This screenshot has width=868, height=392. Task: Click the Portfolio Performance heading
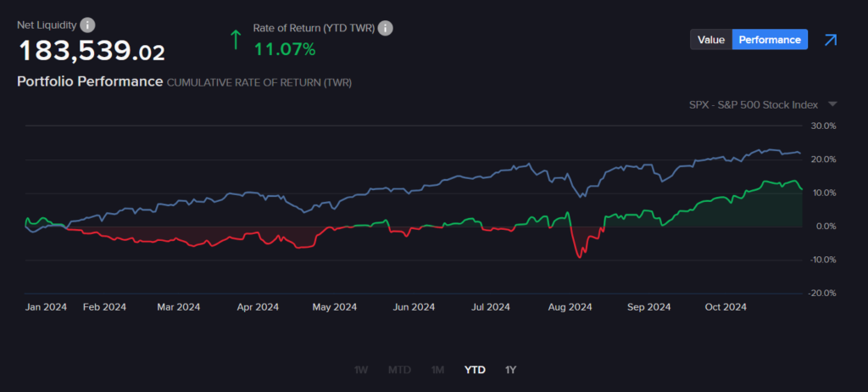(x=90, y=81)
